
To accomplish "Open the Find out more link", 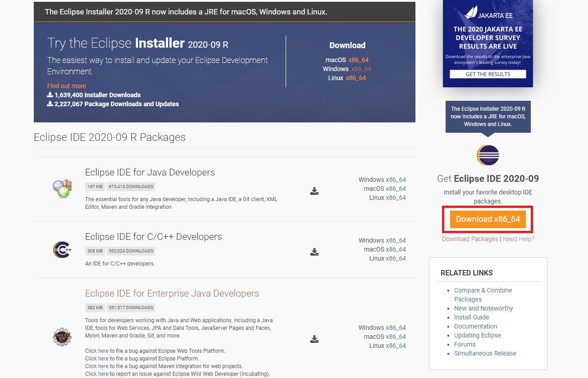I will point(67,86).
